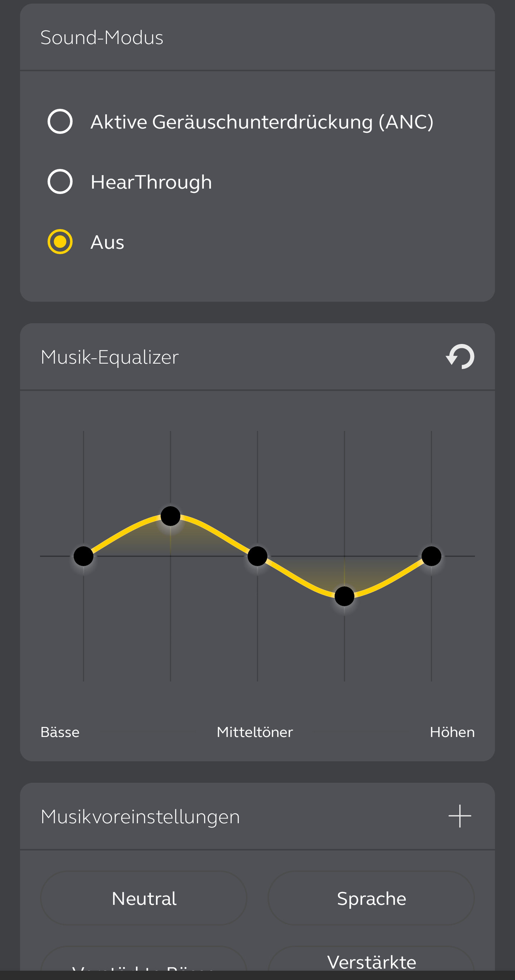Screen dimensions: 515x980
Task: Tap the Sound-Modus section header
Action: (102, 37)
